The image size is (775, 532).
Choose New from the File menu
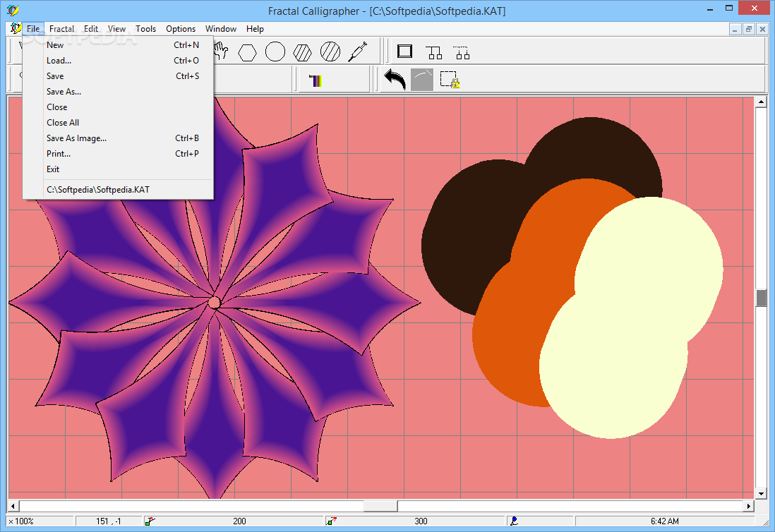click(55, 45)
